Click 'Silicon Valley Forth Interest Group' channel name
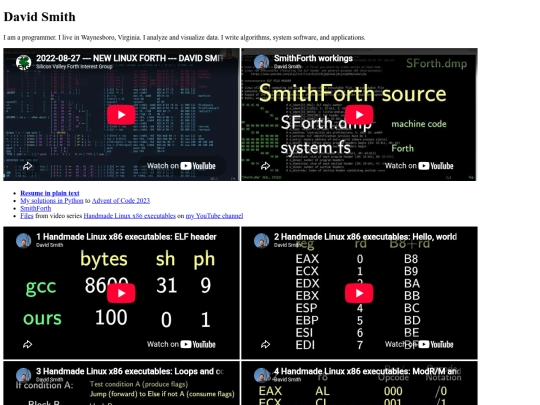 coord(74,66)
